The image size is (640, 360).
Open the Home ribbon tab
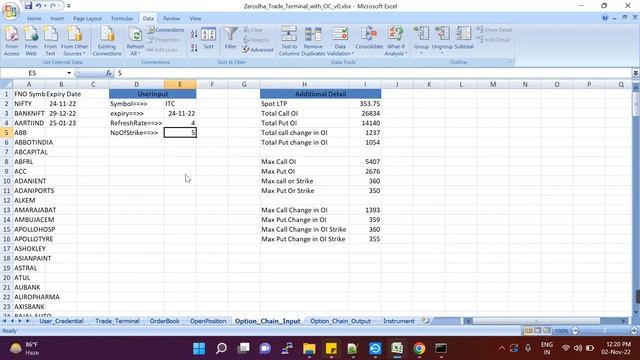tap(34, 18)
